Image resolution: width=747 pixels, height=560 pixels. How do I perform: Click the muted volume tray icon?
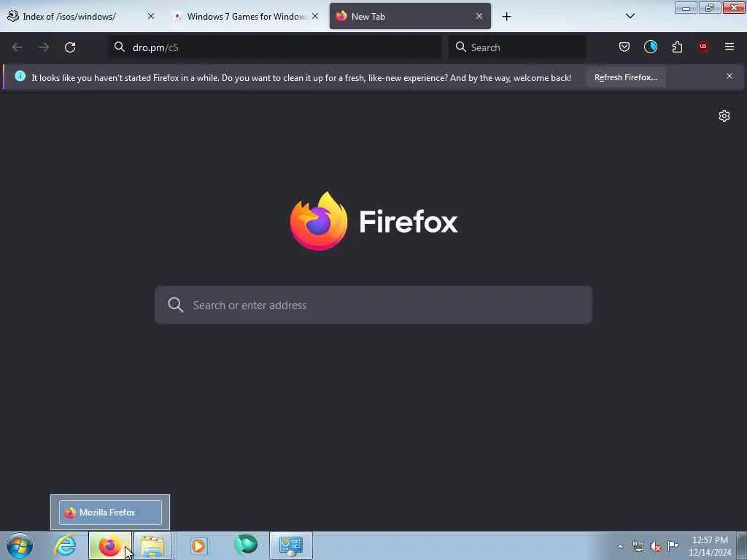point(656,547)
